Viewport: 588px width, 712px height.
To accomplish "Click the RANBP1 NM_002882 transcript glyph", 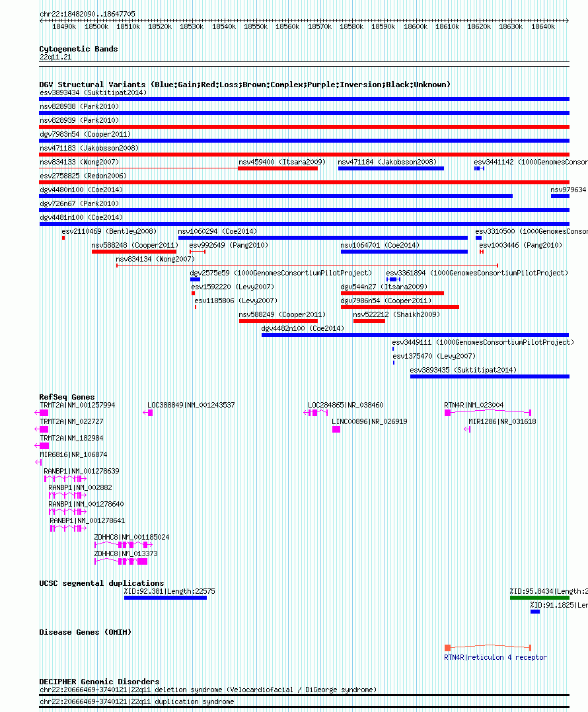I will 67,495.
